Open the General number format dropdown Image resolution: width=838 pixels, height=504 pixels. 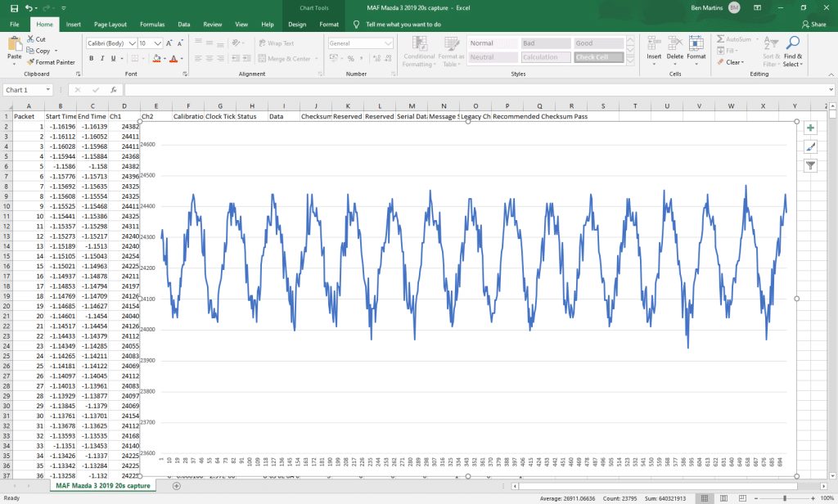[388, 43]
